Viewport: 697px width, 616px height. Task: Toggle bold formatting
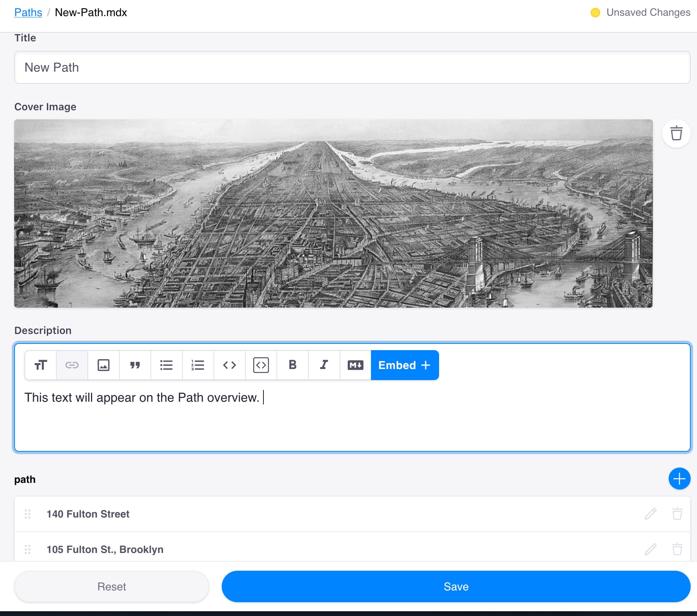coord(293,365)
